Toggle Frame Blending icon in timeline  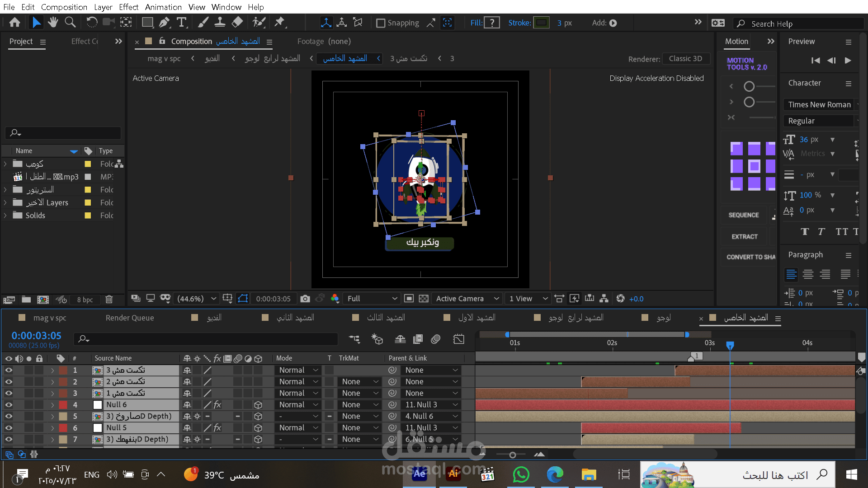point(418,339)
